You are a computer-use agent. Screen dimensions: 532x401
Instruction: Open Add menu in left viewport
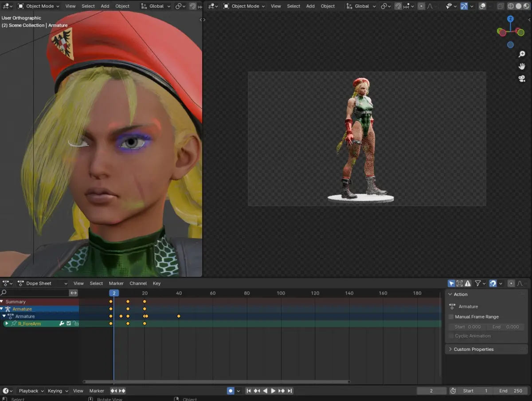click(105, 6)
